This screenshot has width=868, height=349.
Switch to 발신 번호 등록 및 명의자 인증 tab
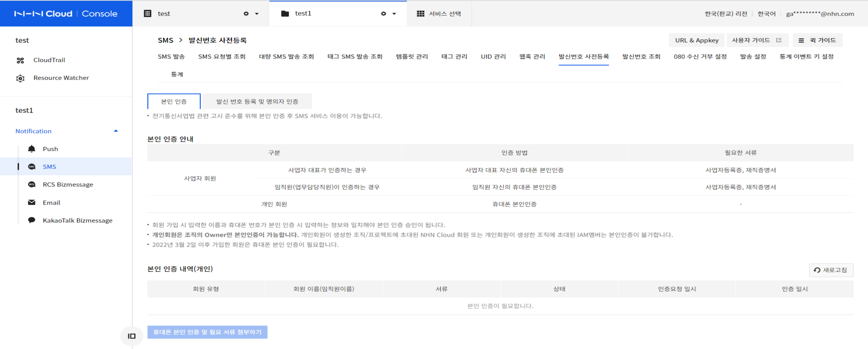pyautogui.click(x=257, y=101)
